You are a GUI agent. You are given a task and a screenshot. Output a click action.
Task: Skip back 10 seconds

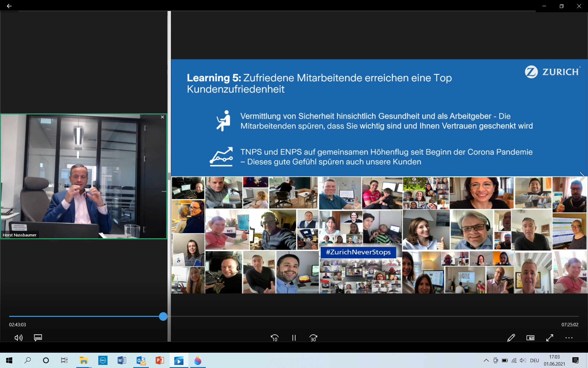[x=274, y=338]
